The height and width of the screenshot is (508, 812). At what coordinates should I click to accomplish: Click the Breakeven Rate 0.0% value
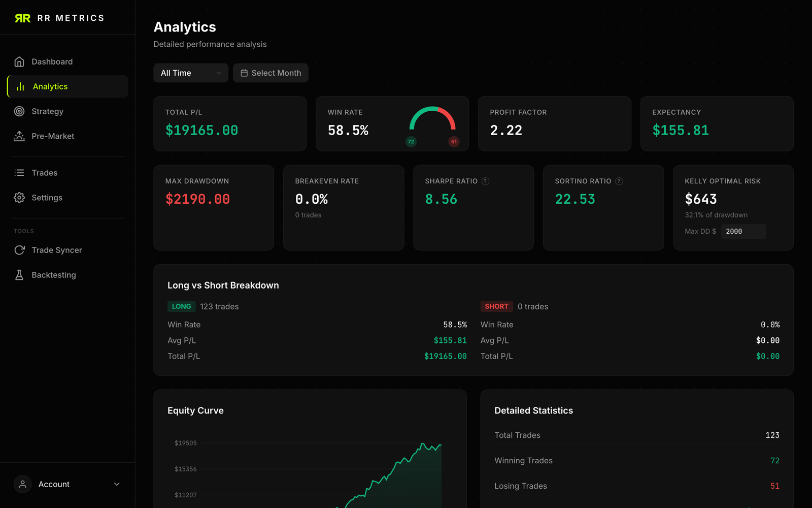(312, 199)
